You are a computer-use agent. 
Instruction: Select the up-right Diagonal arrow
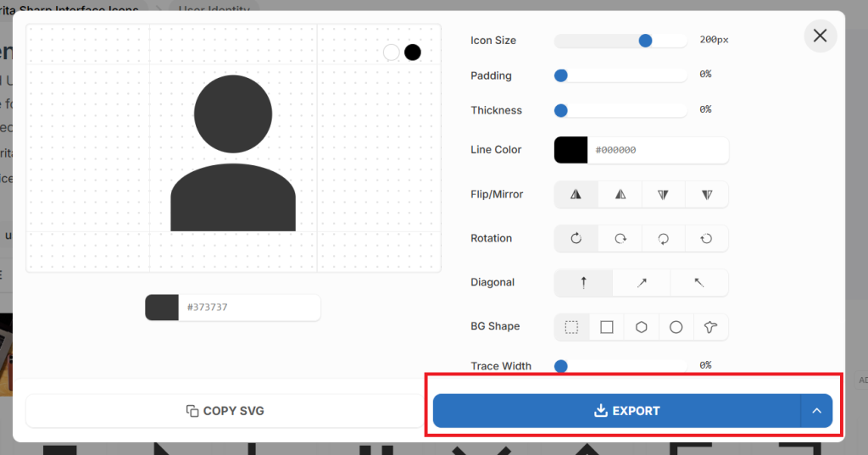pos(642,282)
